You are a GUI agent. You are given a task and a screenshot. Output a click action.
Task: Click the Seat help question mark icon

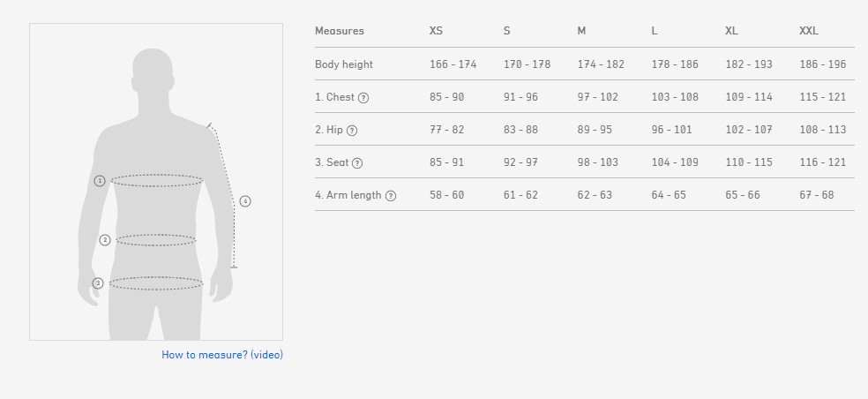tap(357, 163)
